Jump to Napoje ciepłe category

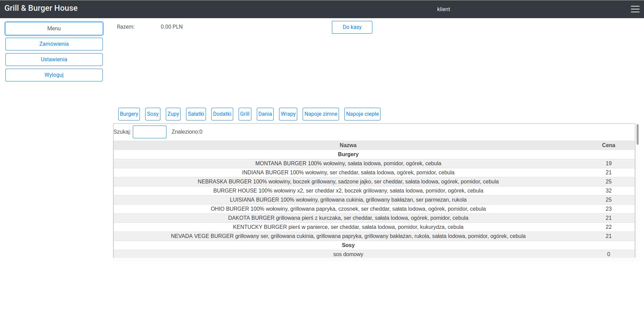click(362, 114)
